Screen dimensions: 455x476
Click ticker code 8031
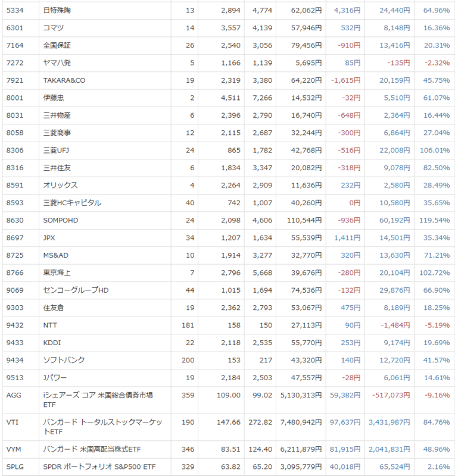pyautogui.click(x=15, y=115)
